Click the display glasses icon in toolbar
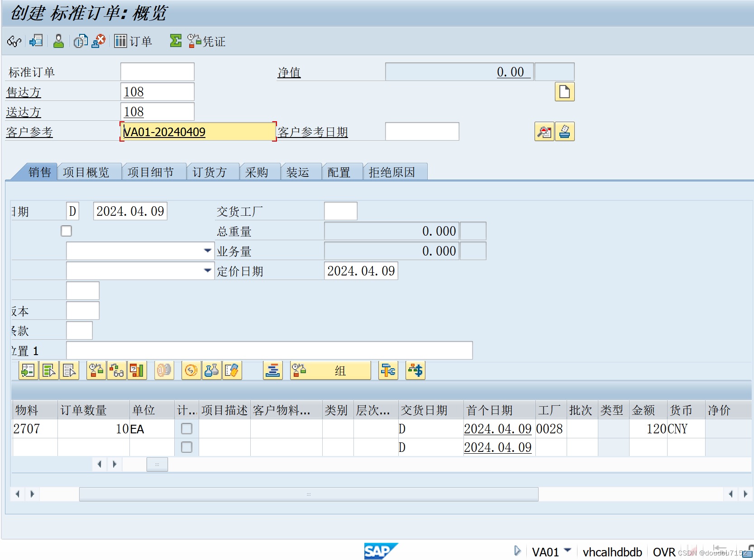Viewport: 754px width, 560px height. coord(13,41)
